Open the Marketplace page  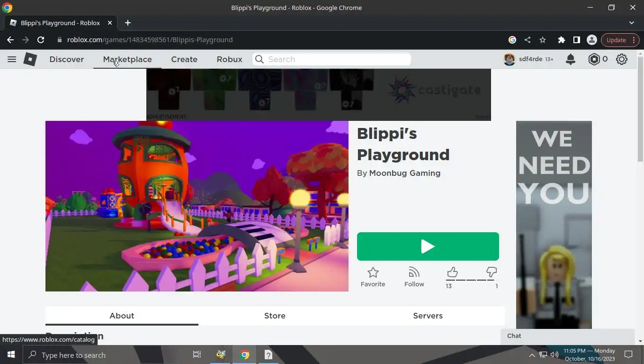click(127, 59)
